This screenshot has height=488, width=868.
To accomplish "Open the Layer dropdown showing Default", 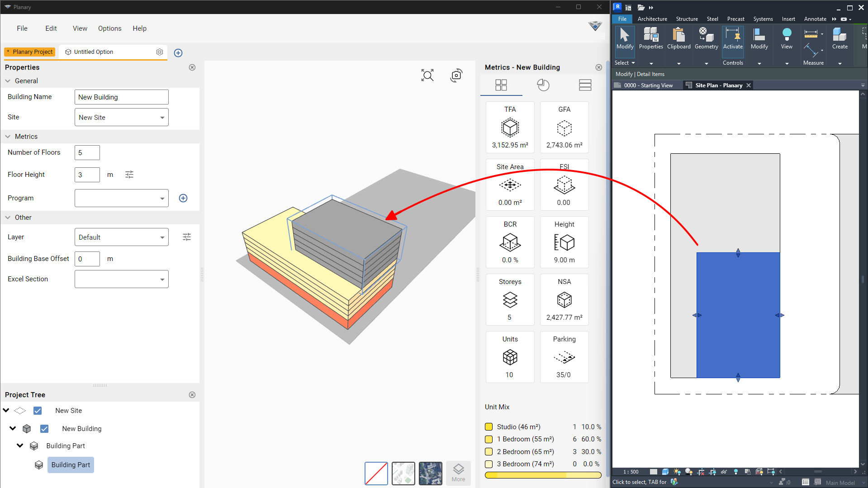I will click(122, 237).
